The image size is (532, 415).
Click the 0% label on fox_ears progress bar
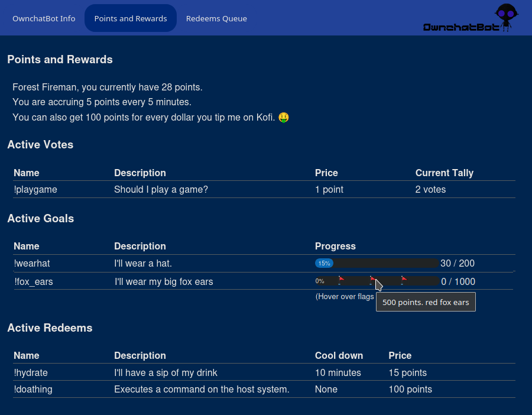(x=320, y=281)
